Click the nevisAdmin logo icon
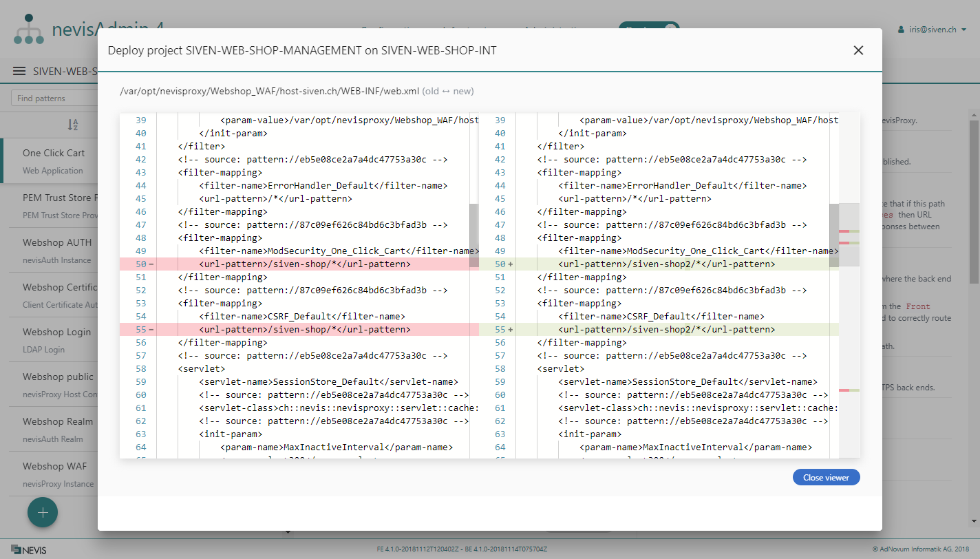This screenshot has height=559, width=980. [x=29, y=30]
